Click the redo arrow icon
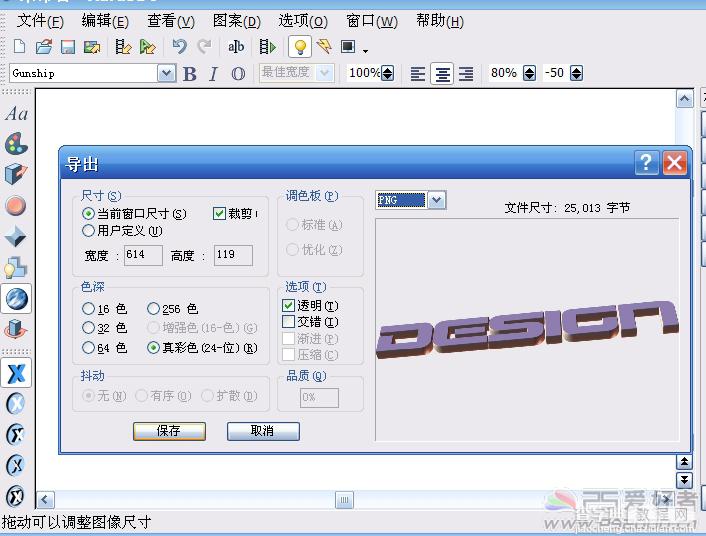The height and width of the screenshot is (536, 706). [205, 46]
